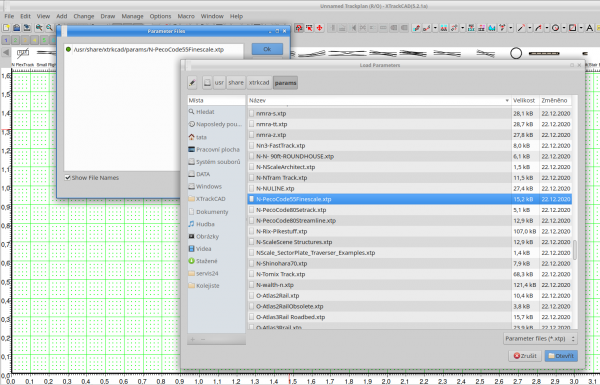The image size is (600, 385).
Task: Click the Otevřít open button
Action: click(561, 356)
